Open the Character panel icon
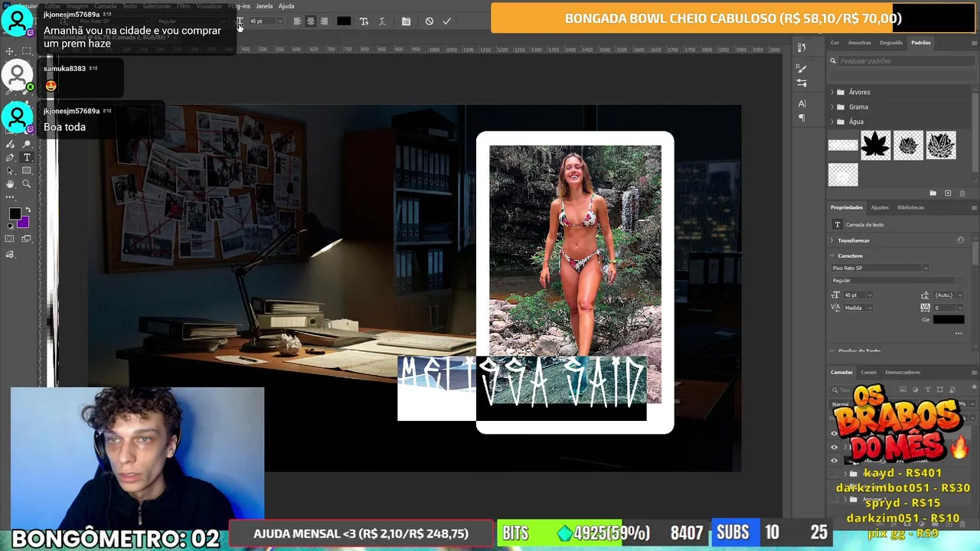Viewport: 980px width, 551px height. coord(802,103)
